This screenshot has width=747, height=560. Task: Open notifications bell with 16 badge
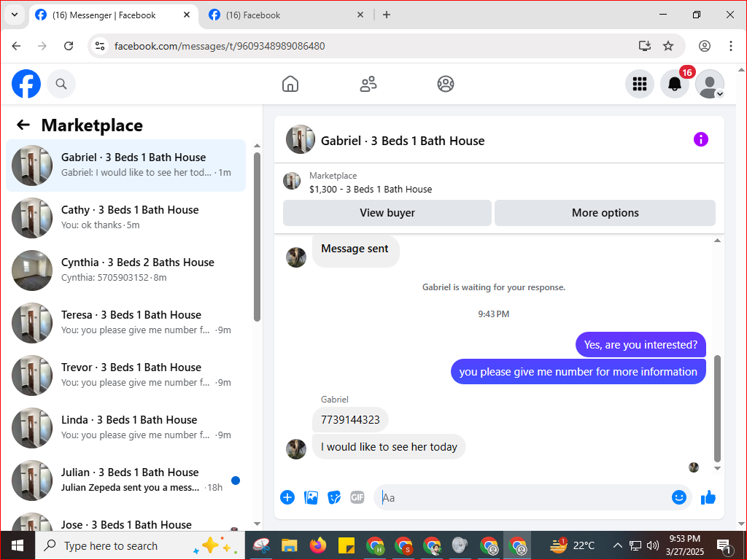pos(675,84)
